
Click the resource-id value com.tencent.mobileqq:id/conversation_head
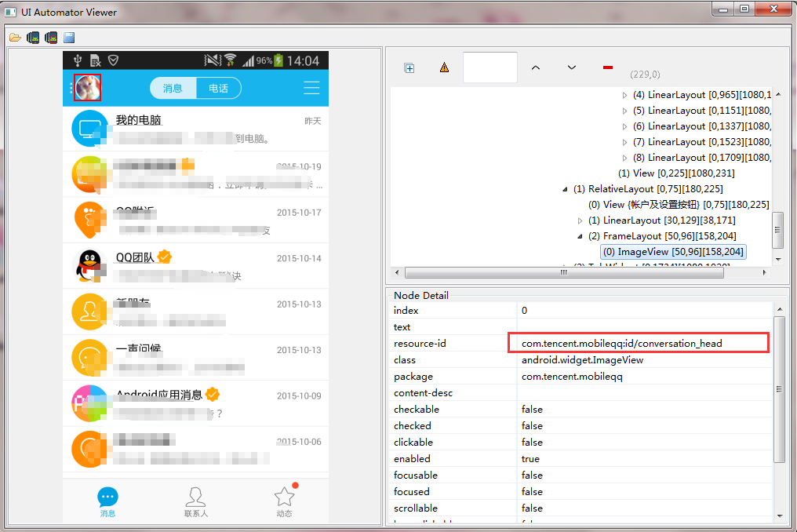[x=621, y=344]
